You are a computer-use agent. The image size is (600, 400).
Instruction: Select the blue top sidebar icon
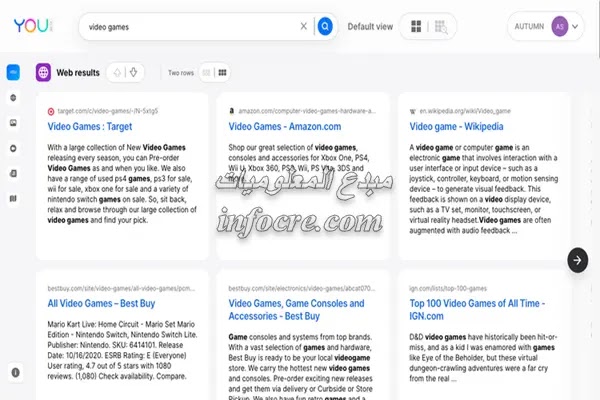[13, 72]
